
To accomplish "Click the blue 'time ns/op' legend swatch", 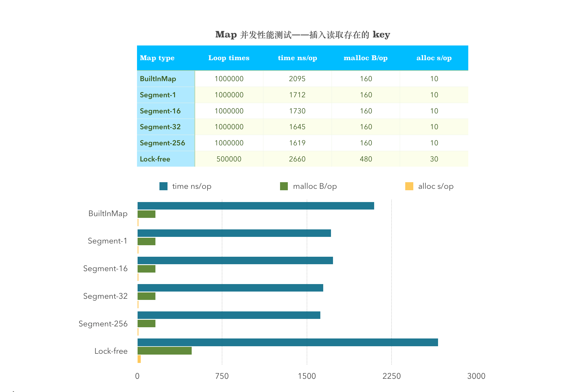I will coord(163,186).
